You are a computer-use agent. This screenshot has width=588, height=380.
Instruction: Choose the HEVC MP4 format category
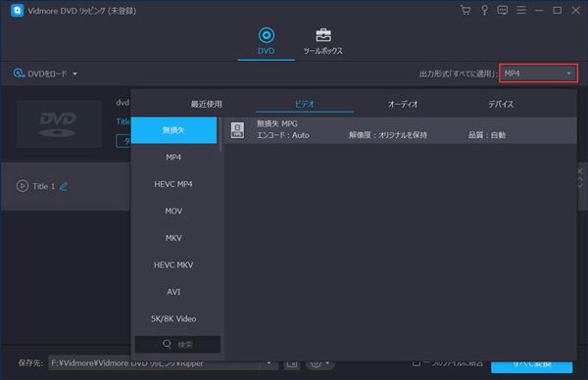pos(173,184)
